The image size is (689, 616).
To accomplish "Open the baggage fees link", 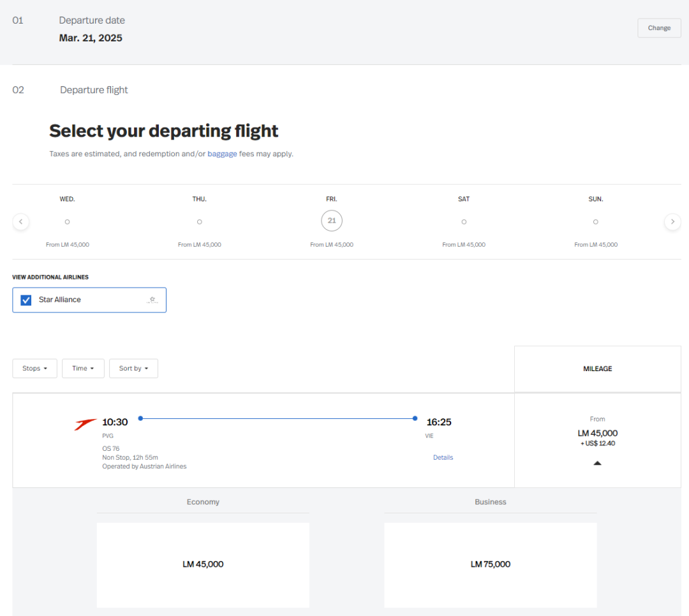I will (x=222, y=154).
